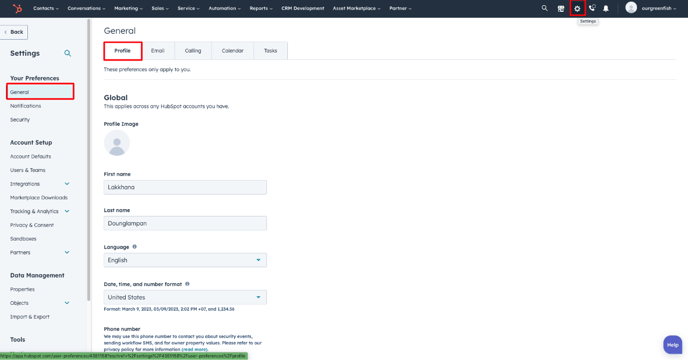The width and height of the screenshot is (688, 360).
Task: Open Account Defaults settings
Action: [x=30, y=156]
